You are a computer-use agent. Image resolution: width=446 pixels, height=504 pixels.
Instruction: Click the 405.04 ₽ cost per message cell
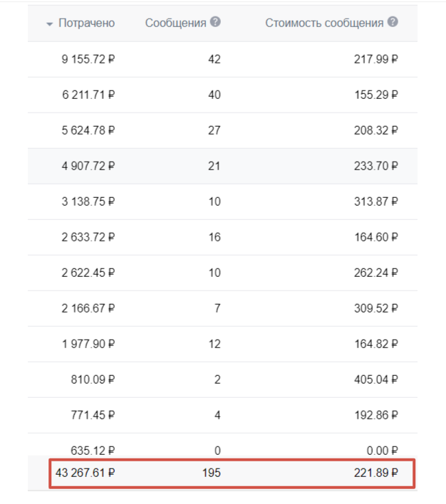tap(375, 379)
